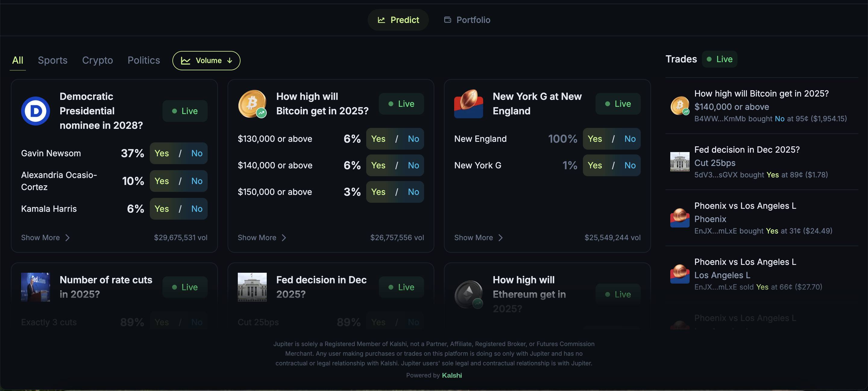The width and height of the screenshot is (868, 391).
Task: Click the Portfolio wallet icon
Action: tap(448, 20)
